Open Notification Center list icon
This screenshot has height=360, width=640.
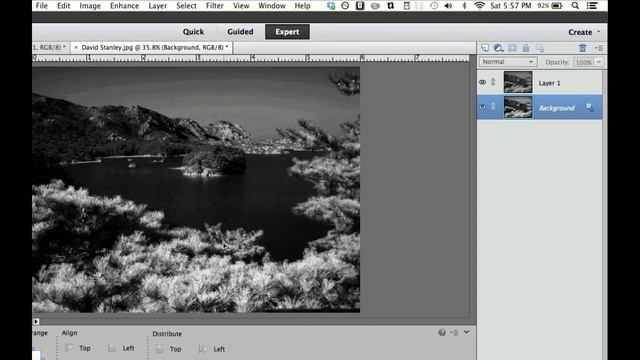[x=592, y=6]
